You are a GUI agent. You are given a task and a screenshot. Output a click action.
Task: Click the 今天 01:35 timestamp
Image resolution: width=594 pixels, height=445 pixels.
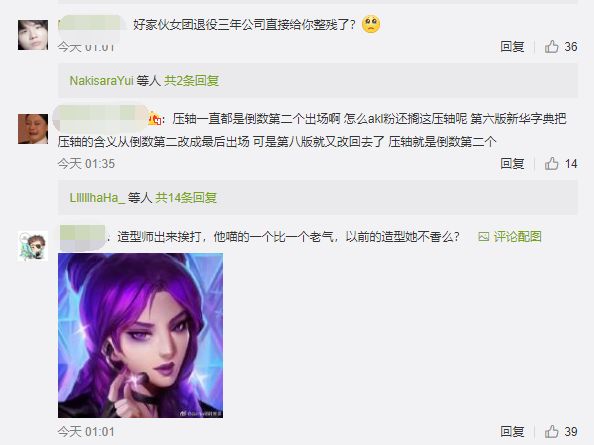click(86, 164)
